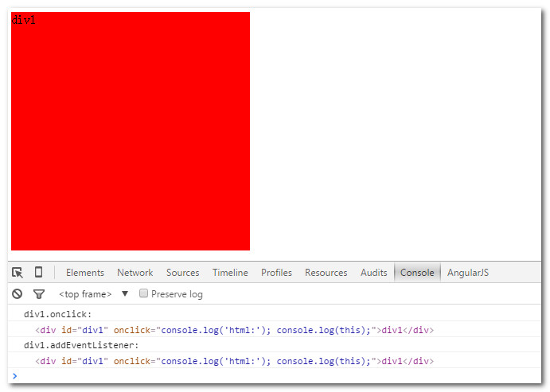This screenshot has height=392, width=550.
Task: Go to the Audits tab
Action: pyautogui.click(x=373, y=273)
